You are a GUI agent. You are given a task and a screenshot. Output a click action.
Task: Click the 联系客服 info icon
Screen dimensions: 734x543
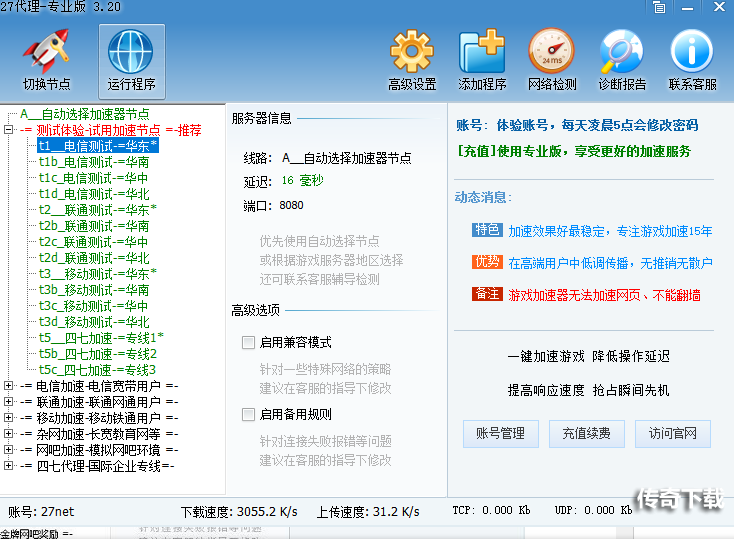(x=692, y=51)
